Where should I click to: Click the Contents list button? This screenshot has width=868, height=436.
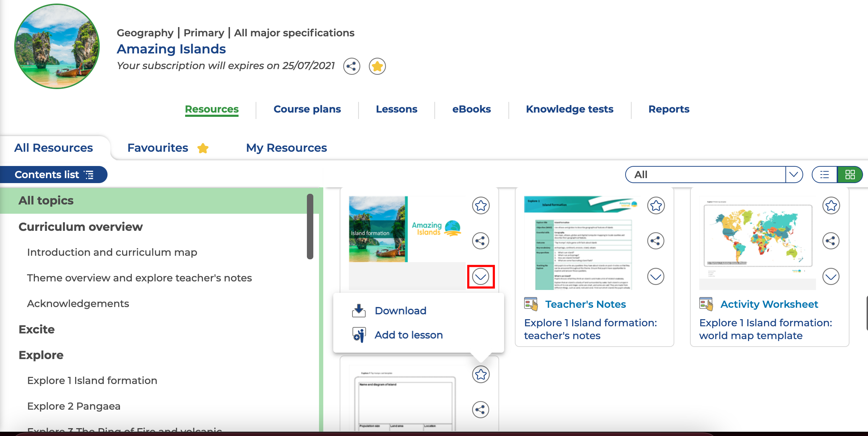click(x=54, y=175)
